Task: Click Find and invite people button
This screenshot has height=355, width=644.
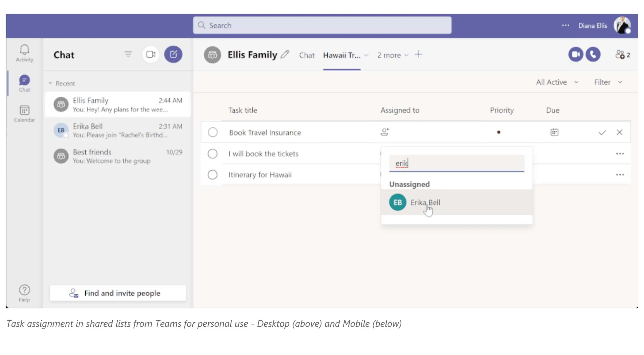Action: pos(118,293)
